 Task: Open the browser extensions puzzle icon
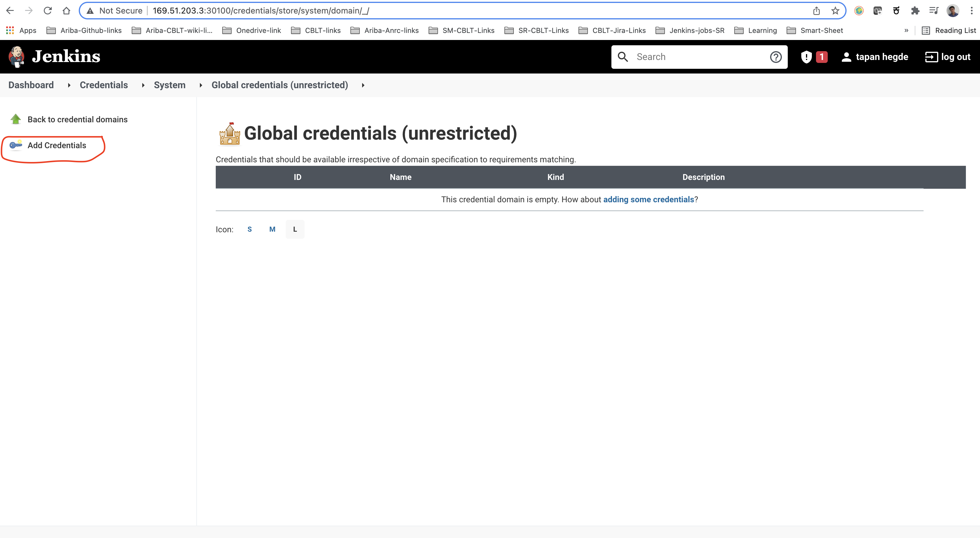point(915,11)
